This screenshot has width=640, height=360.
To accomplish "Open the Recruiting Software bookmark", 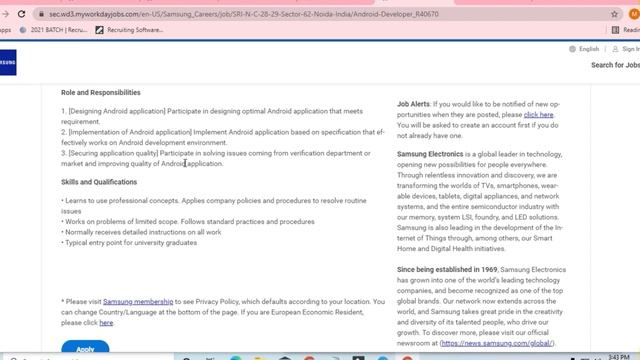I will (x=129, y=30).
